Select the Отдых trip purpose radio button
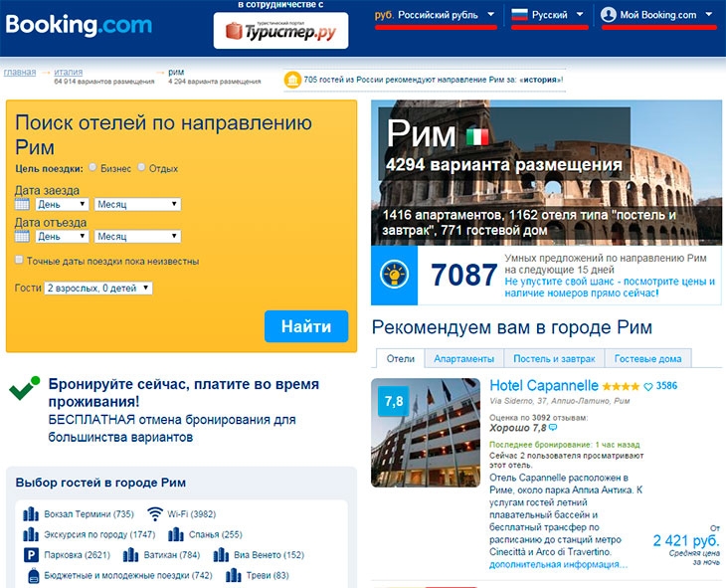Screen dimensions: 726x588 coord(141,167)
